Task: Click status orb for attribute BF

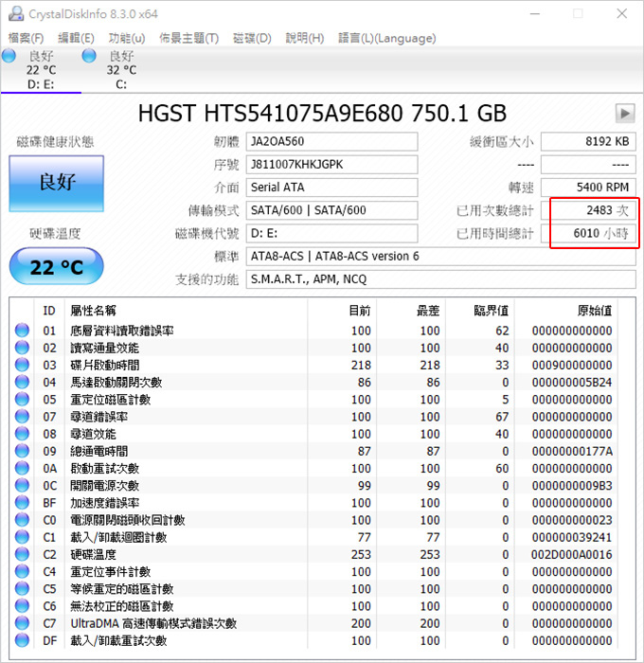Action: [22, 503]
